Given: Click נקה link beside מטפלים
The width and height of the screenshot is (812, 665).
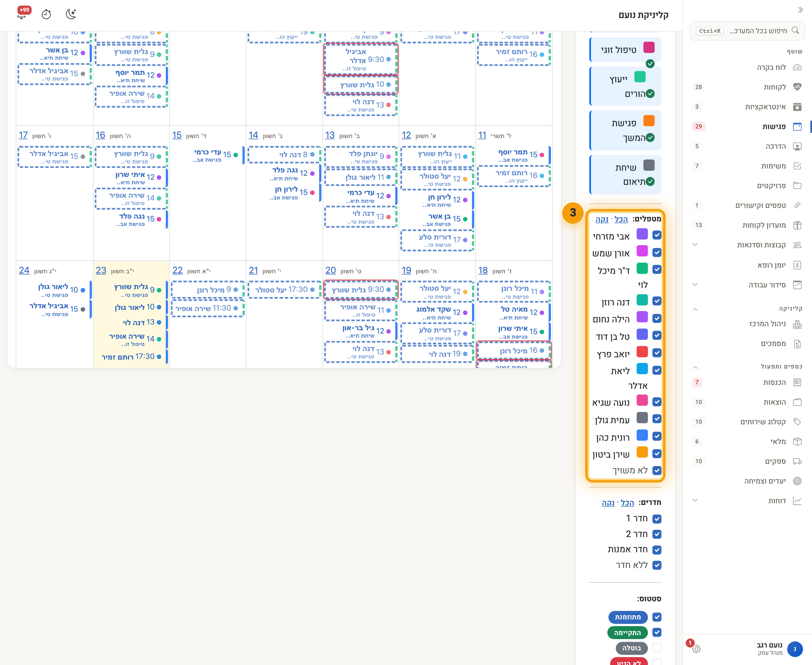Looking at the screenshot, I should [x=602, y=219].
